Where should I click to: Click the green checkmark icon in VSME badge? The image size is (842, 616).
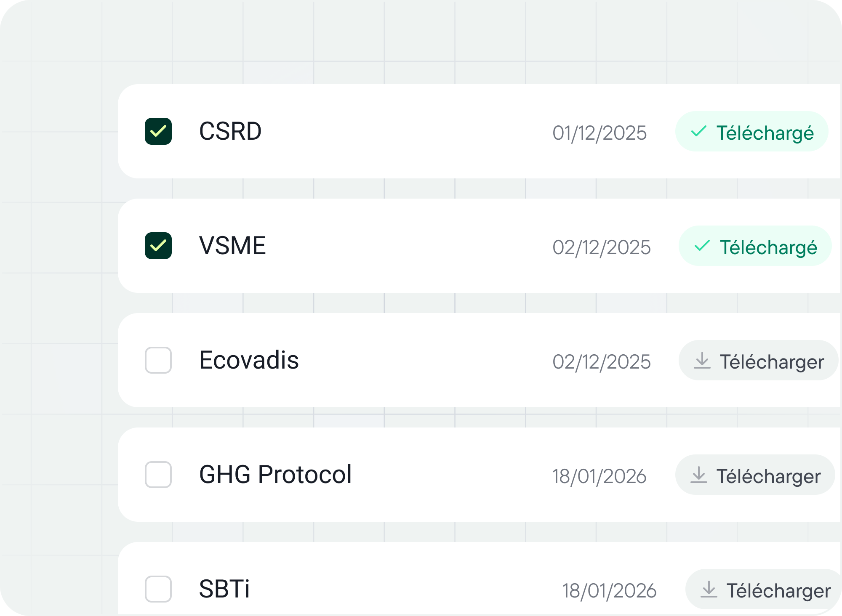702,246
